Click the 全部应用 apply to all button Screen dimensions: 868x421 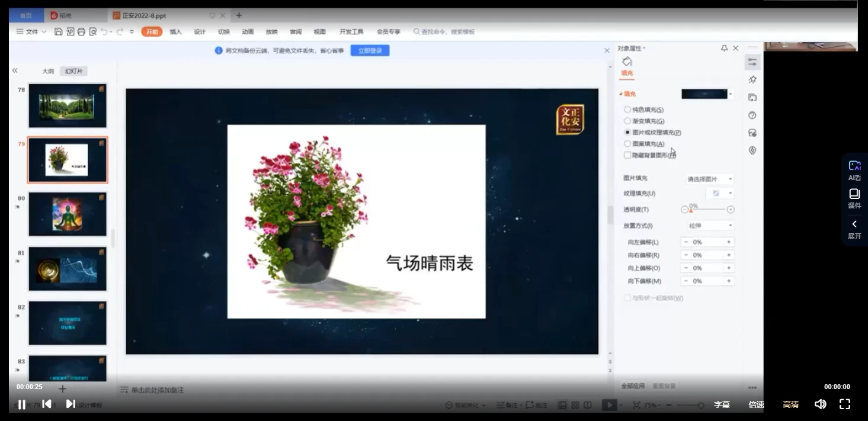click(633, 386)
